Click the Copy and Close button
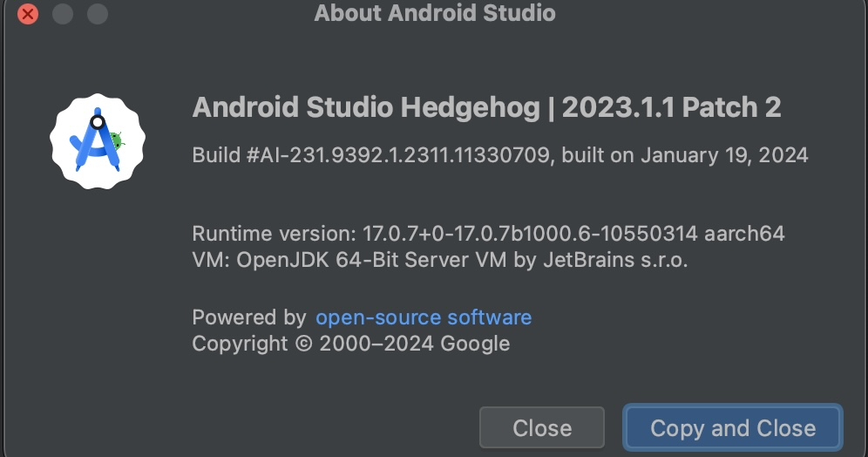Screen dimensions: 868x457 [733, 427]
